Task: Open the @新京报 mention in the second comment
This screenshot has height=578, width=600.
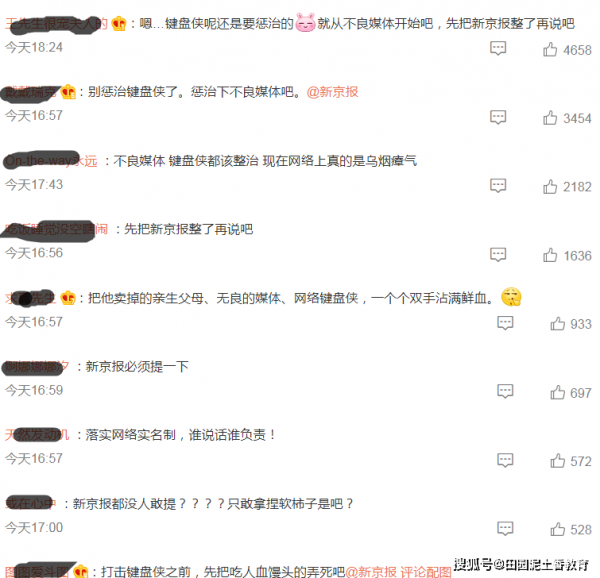Action: pos(333,92)
